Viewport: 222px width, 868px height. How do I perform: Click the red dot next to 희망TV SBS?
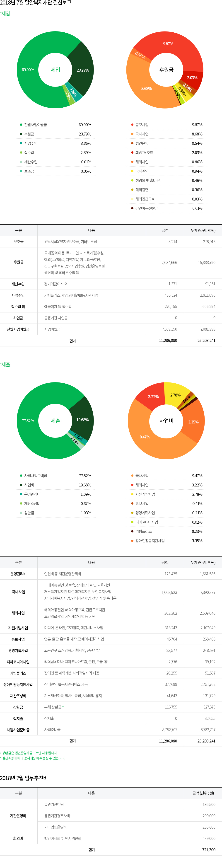click(132, 153)
